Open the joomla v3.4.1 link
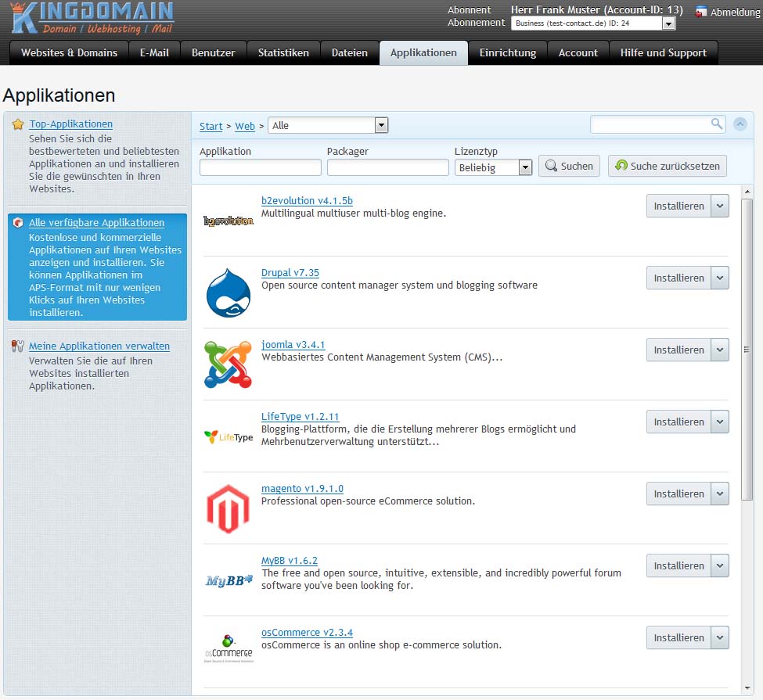Image resolution: width=763 pixels, height=700 pixels. (x=293, y=344)
